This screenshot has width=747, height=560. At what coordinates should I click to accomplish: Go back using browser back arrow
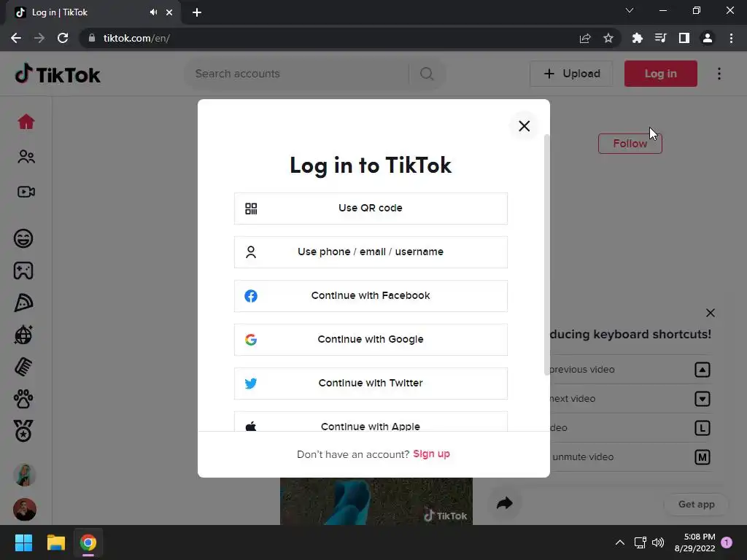16,38
